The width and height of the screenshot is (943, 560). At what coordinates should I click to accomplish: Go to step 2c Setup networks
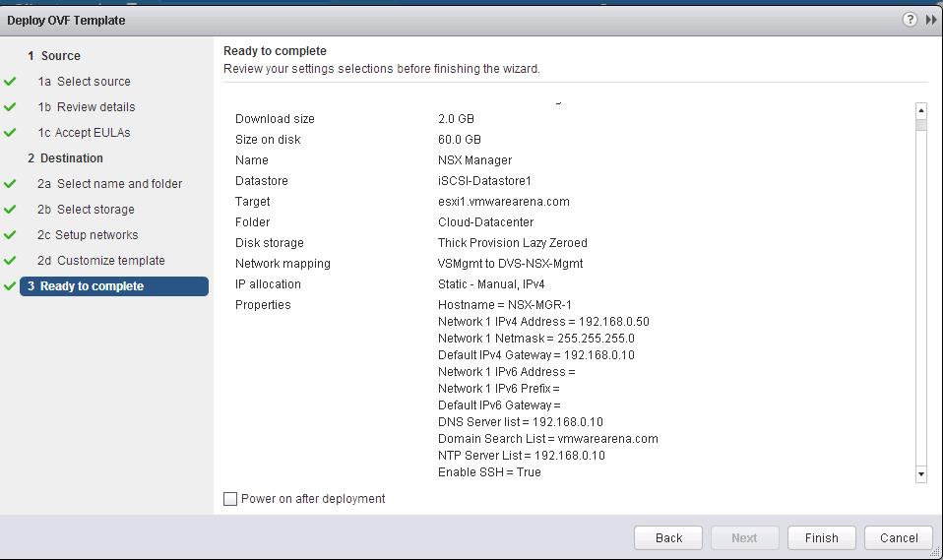[88, 234]
